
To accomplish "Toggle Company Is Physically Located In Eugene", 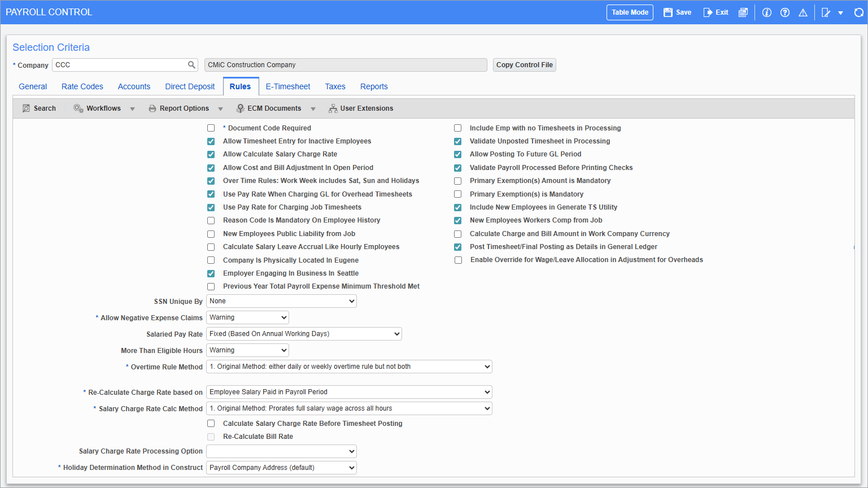I will [211, 260].
